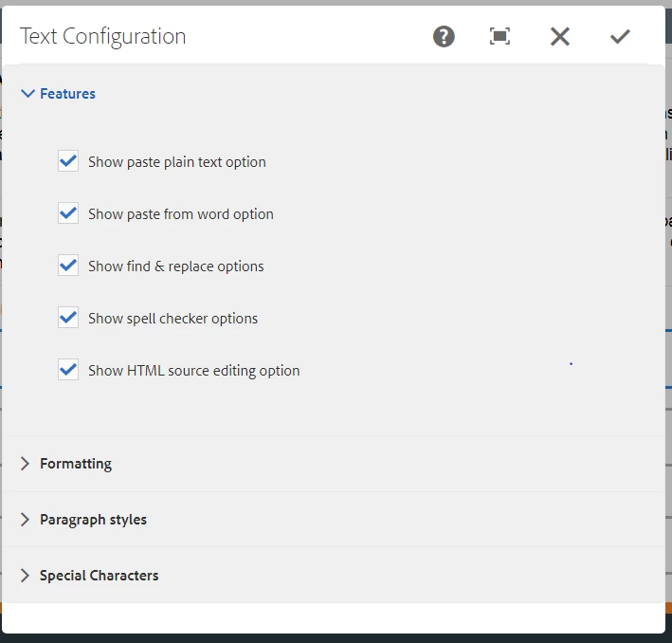Open the Special Characters section label
Viewport: 672px width, 643px height.
click(x=99, y=576)
